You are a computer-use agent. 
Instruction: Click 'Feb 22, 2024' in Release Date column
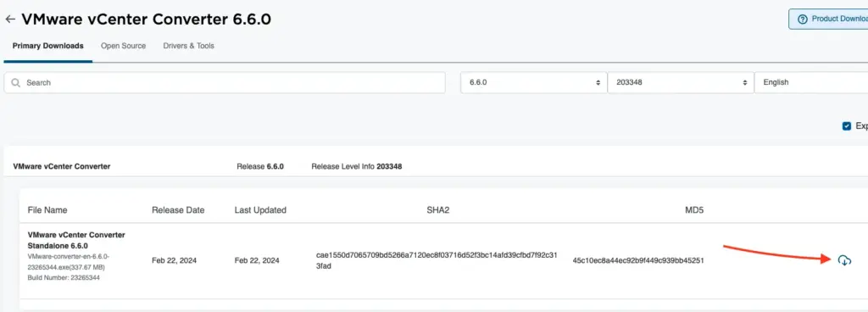175,260
